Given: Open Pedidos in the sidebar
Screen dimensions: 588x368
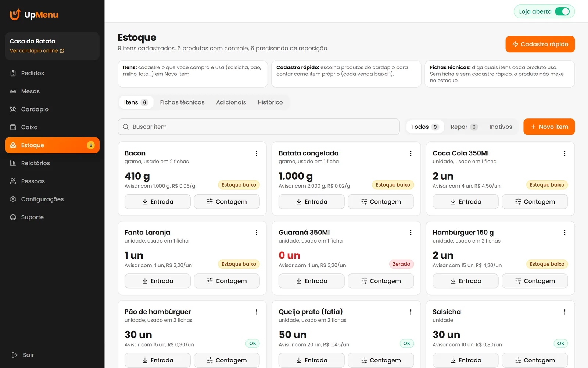Looking at the screenshot, I should 52,73.
